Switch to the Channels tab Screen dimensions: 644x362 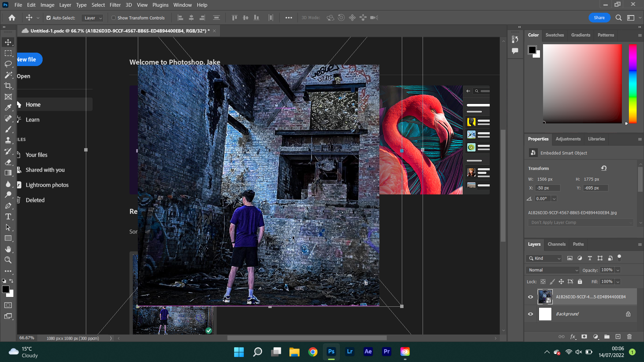coord(556,244)
